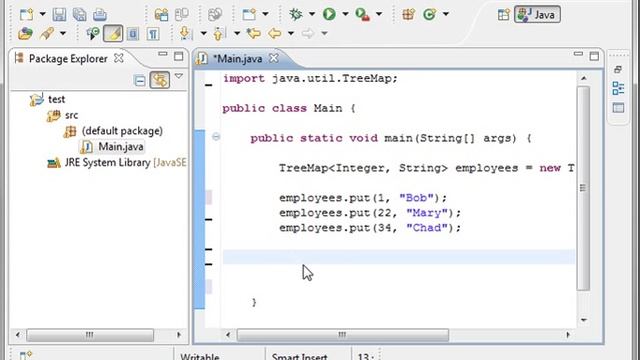Select the *Main.java editor tab
This screenshot has width=640, height=360.
click(x=238, y=59)
